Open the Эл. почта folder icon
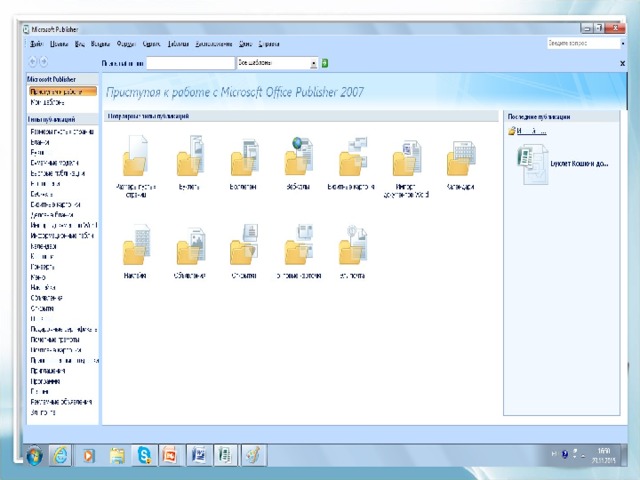This screenshot has height=480, width=640. (352, 247)
